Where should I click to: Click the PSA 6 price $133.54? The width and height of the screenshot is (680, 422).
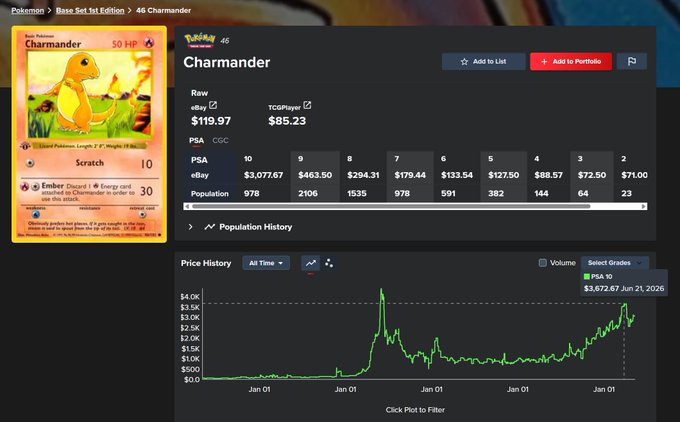(x=457, y=175)
